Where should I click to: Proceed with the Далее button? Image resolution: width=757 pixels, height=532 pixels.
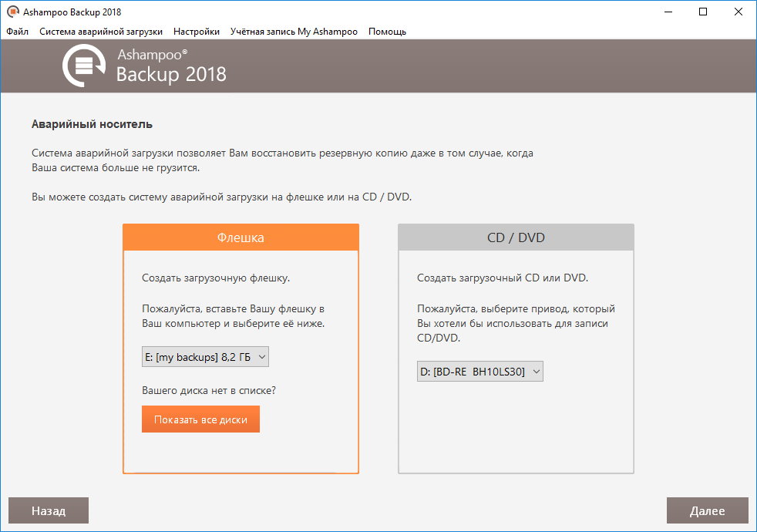click(707, 510)
